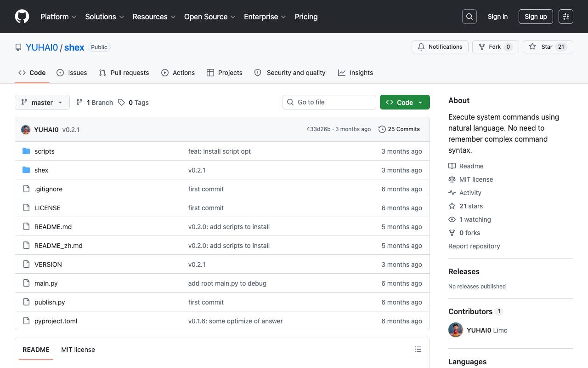
Task: Fork the shex repository
Action: coord(495,47)
